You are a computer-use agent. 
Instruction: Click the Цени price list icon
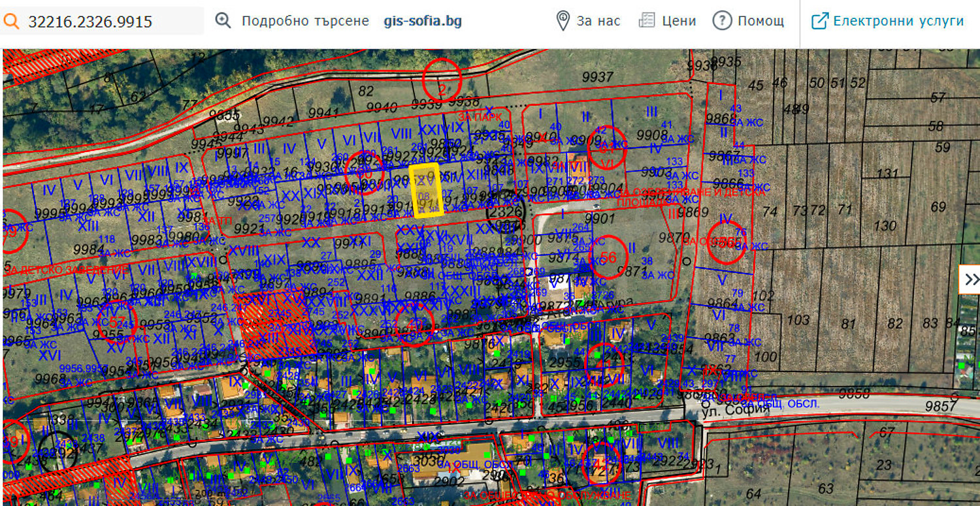pos(646,21)
